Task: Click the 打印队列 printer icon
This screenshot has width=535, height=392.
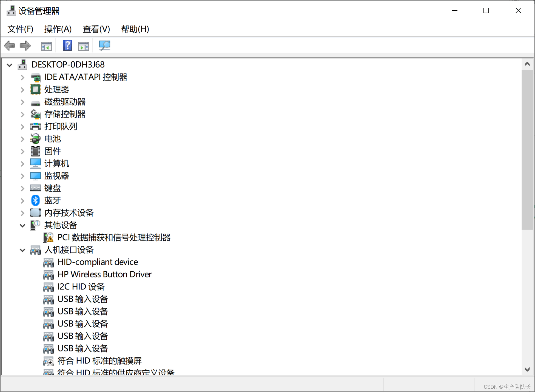Action: (x=35, y=126)
